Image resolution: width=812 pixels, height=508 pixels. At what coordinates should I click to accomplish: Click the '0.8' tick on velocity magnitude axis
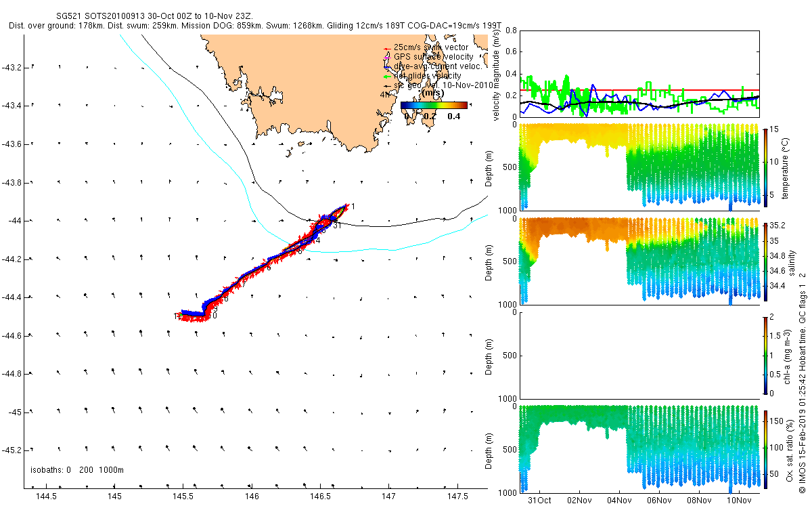511,30
